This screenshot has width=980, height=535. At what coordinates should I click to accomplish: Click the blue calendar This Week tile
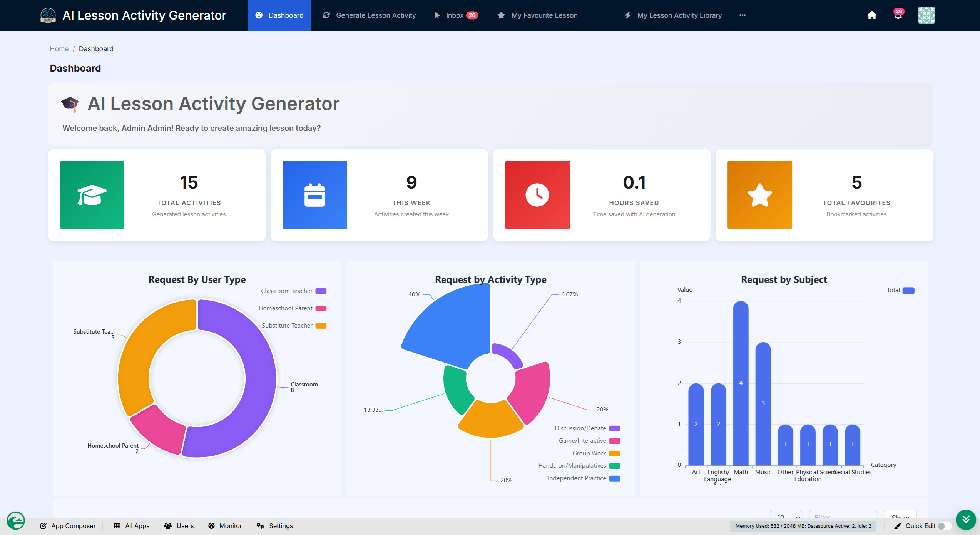pyautogui.click(x=314, y=195)
